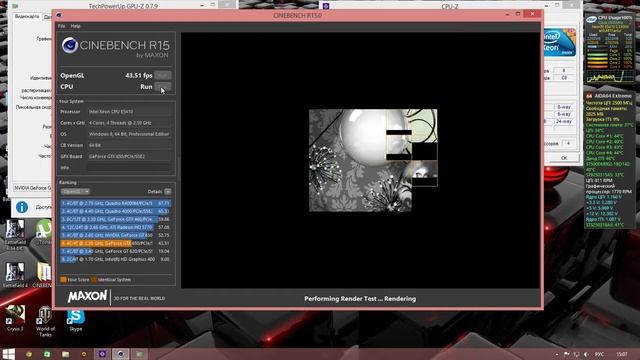Click the MAXON logo at bottom
Screen dimensions: 640x360
tap(87, 297)
